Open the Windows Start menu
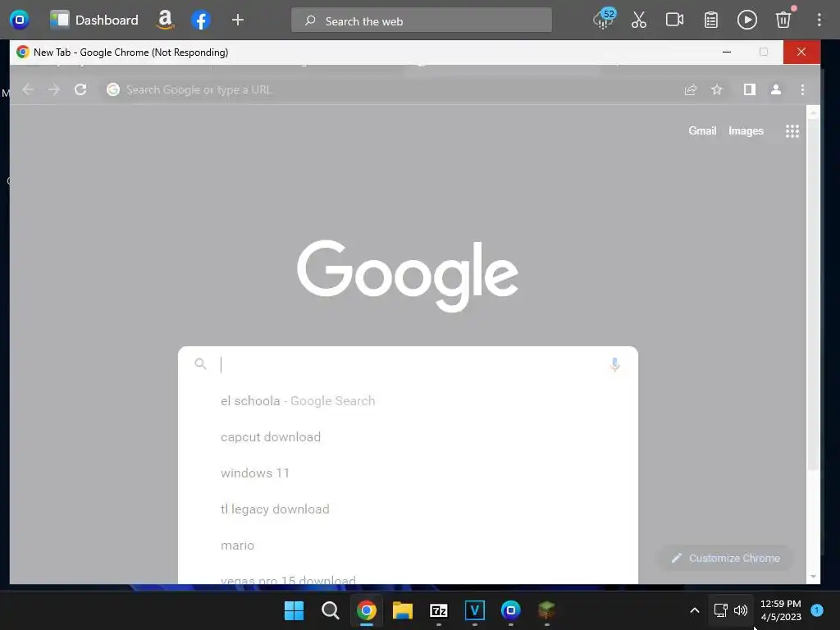 point(294,610)
